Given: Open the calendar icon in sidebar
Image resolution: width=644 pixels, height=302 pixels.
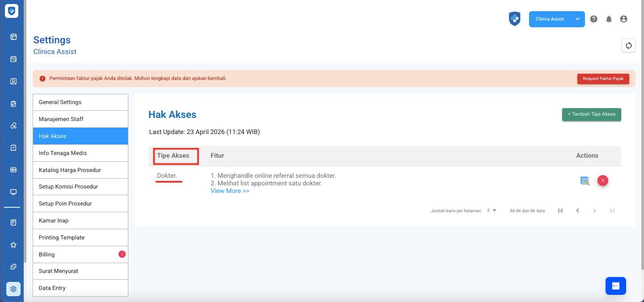Looking at the screenshot, I should coord(13,59).
